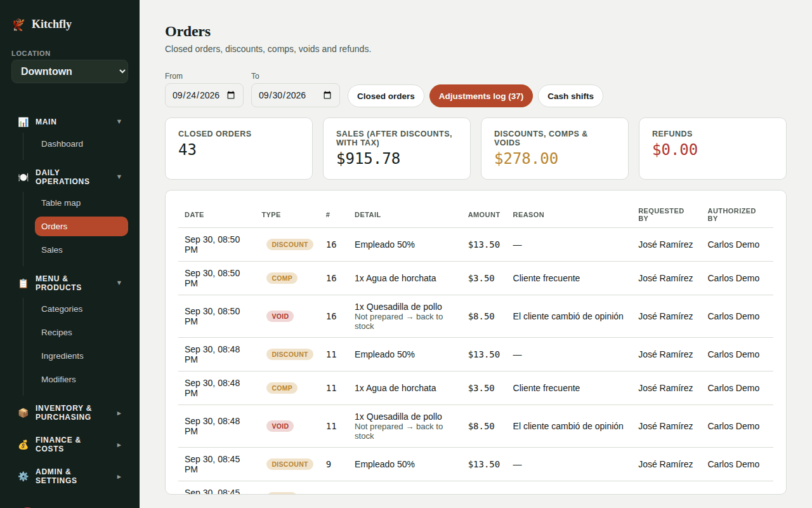The image size is (812, 508).
Task: Click the Kitchfly logo icon
Action: coord(19,25)
